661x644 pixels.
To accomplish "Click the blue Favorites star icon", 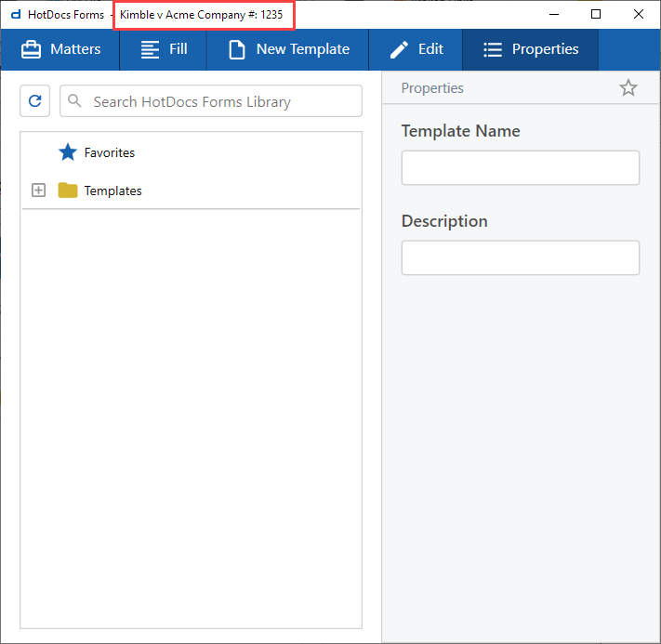I will click(68, 152).
